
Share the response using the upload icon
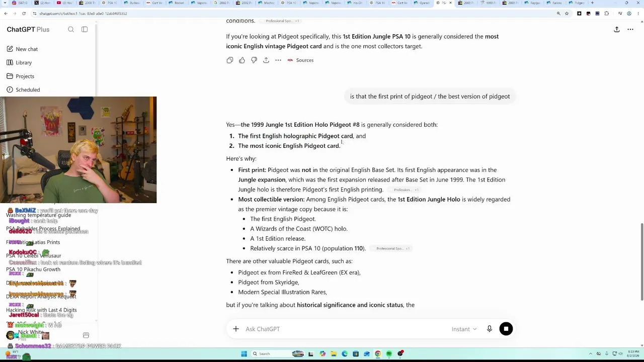pos(266,60)
